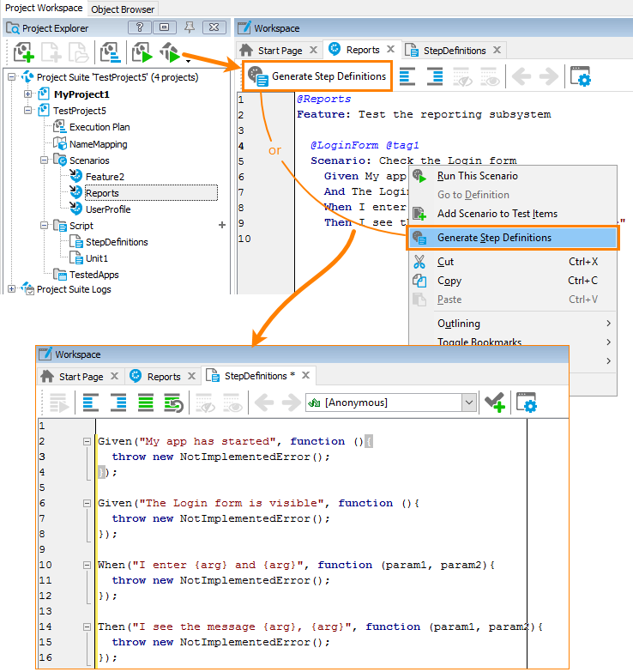Click the editor settings gear icon in Reports toolbar
Viewport: 633px width, 672px height.
click(582, 77)
